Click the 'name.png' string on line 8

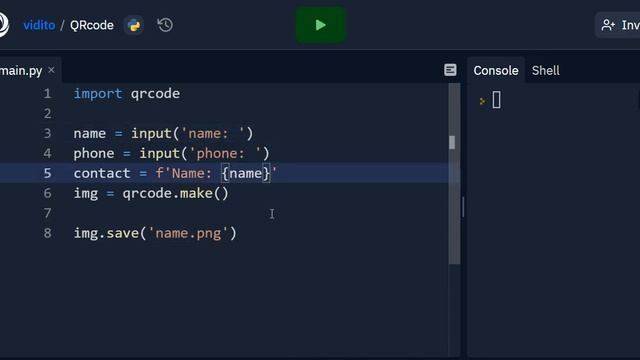[x=188, y=233]
